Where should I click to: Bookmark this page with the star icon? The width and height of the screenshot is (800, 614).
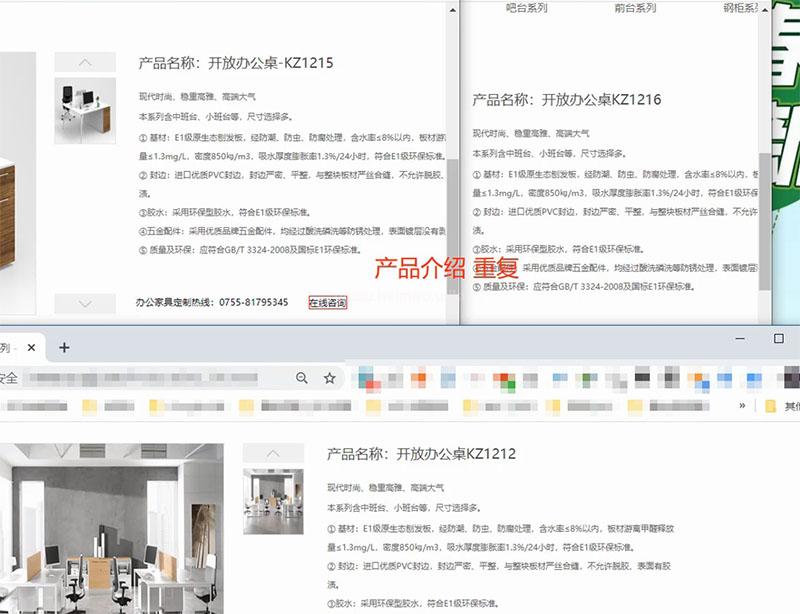tap(329, 378)
